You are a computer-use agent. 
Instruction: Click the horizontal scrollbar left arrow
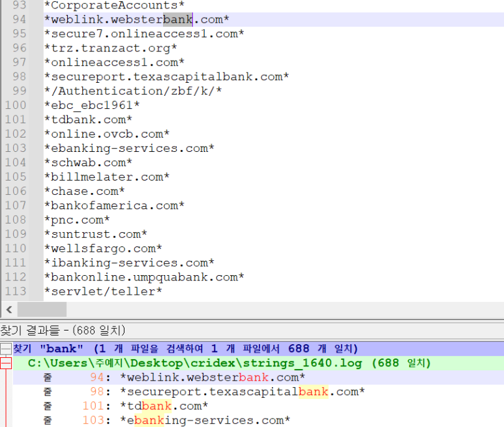click(x=9, y=310)
